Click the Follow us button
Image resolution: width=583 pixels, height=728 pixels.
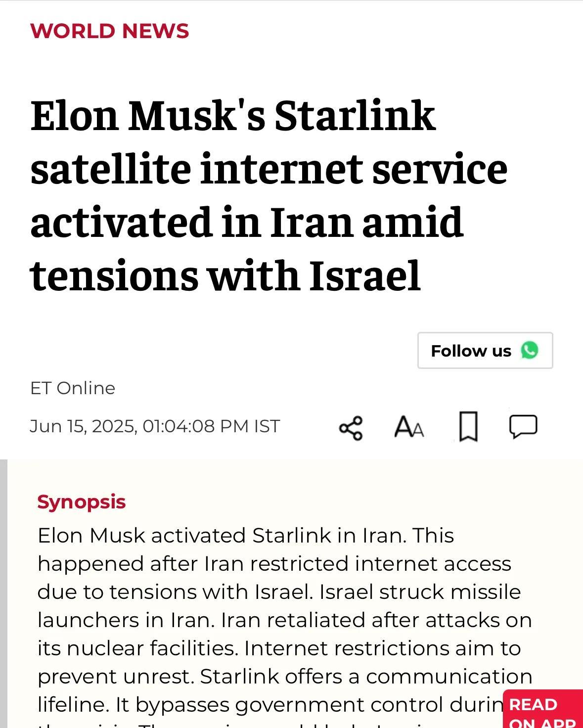tap(485, 351)
